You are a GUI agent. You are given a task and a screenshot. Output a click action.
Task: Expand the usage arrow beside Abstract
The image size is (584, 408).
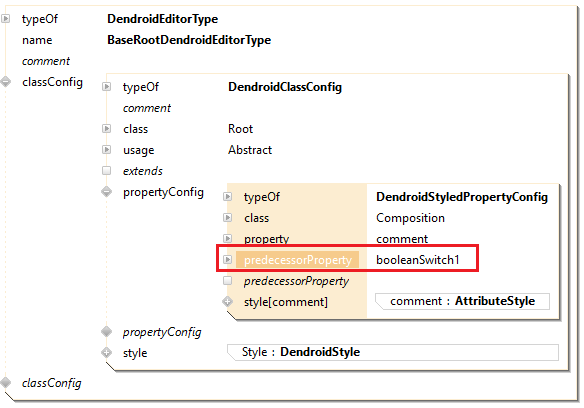point(107,149)
